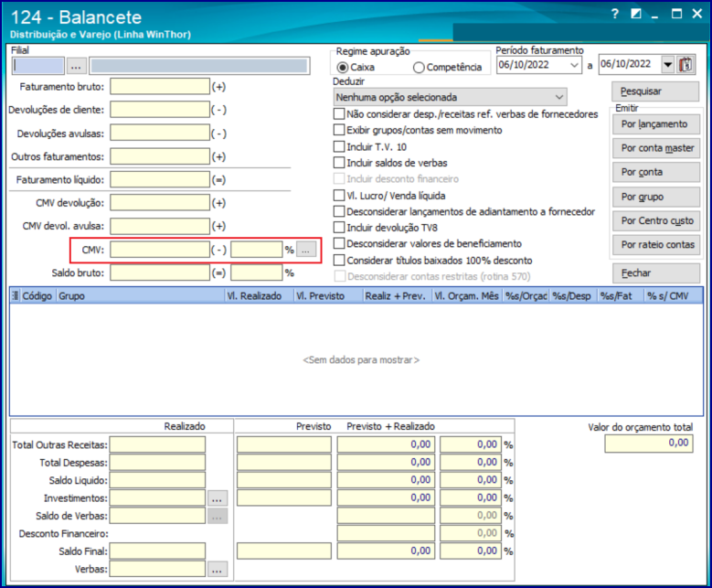Click the Total Despesas realizado field
Screen dimensions: 712x588
[157, 462]
